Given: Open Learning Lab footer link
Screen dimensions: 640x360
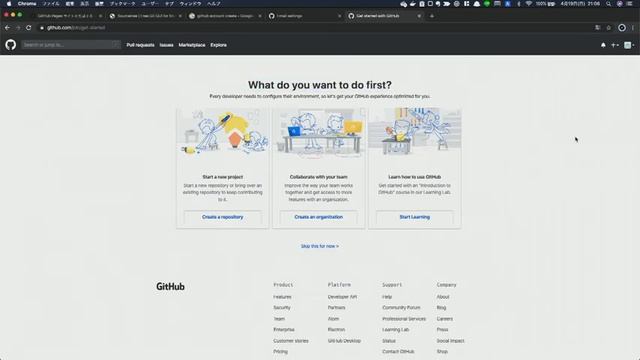Looking at the screenshot, I should click(x=396, y=329).
